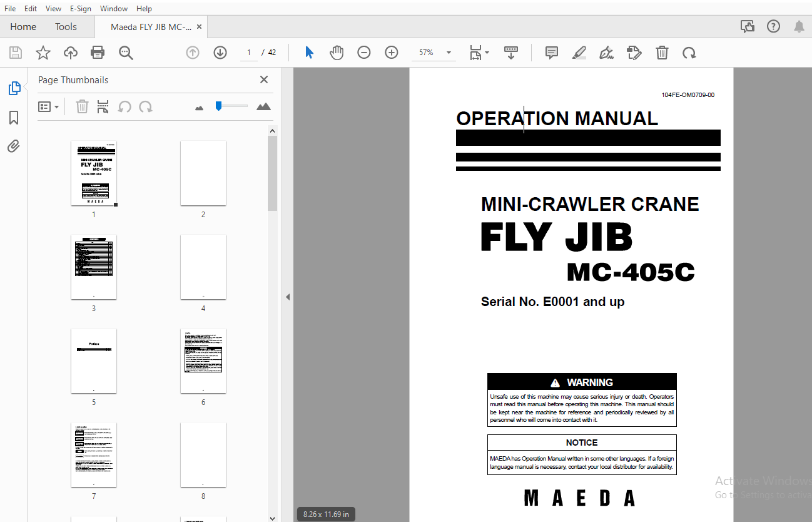Click the page number input field

click(249, 53)
